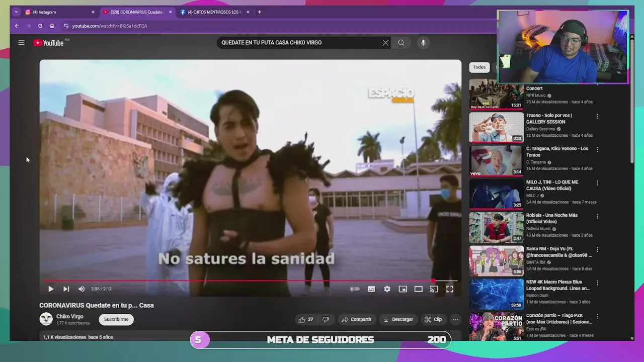
Task: Close the Instagram browser tab
Action: tap(93, 12)
